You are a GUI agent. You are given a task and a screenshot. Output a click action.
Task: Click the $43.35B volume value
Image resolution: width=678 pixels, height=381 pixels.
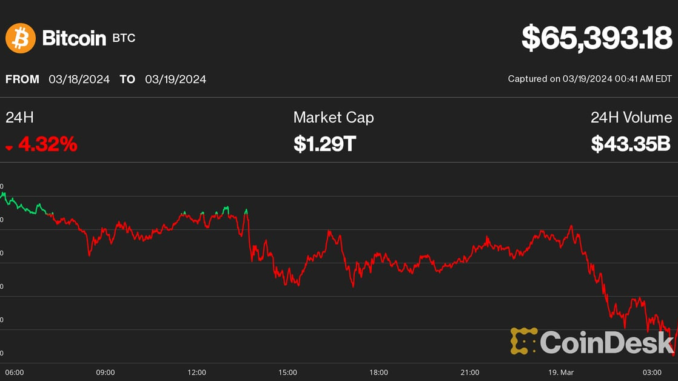point(631,144)
